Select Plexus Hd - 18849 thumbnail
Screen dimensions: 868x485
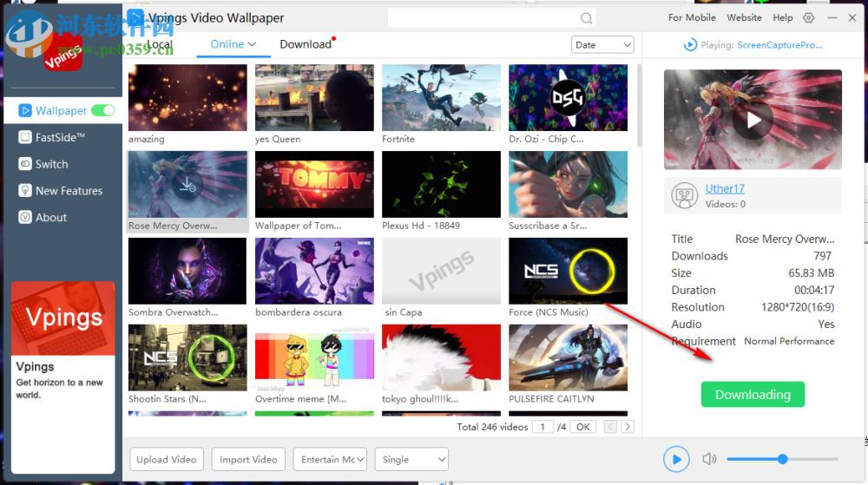click(441, 184)
